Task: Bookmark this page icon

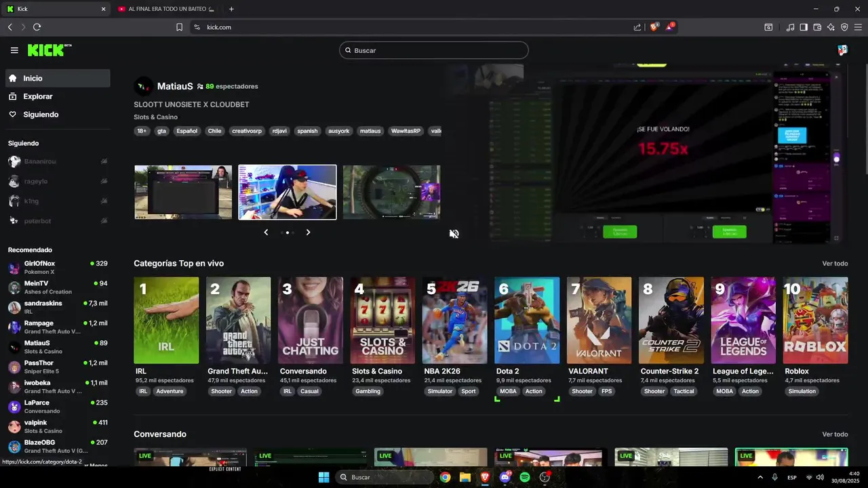Action: point(179,27)
